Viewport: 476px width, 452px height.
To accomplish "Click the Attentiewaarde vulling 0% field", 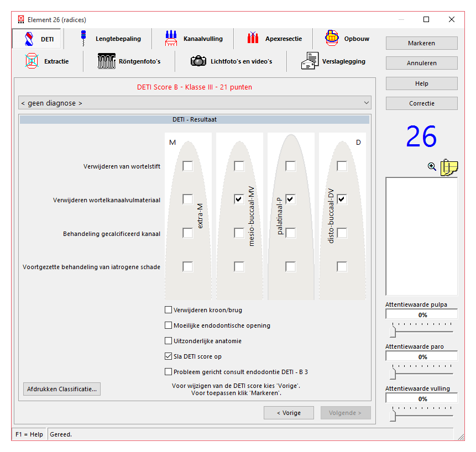I will (x=421, y=398).
